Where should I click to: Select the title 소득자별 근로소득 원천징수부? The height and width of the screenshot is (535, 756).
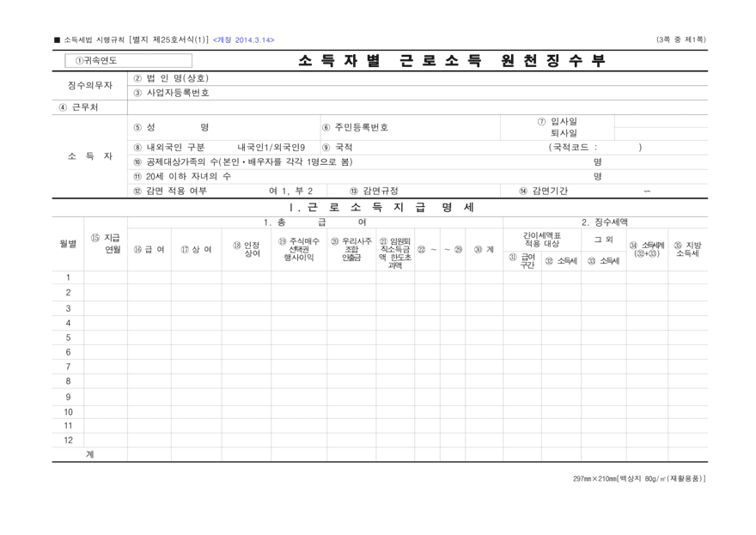click(x=451, y=61)
